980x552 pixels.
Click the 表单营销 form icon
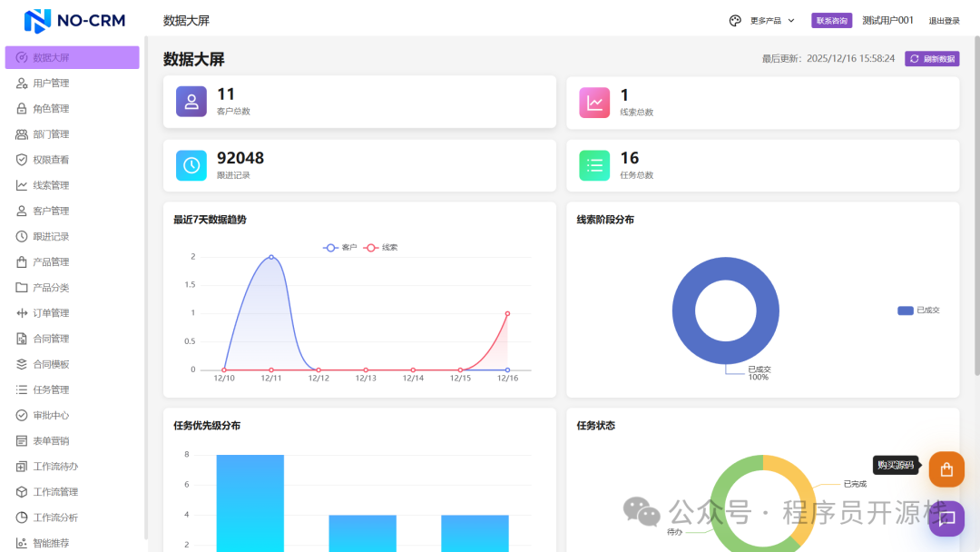[21, 440]
